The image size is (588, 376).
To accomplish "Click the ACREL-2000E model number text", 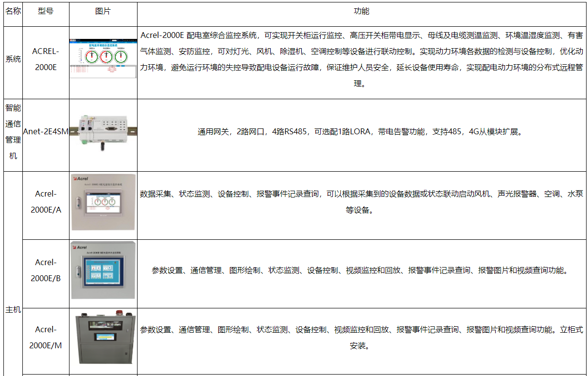I will 46,59.
